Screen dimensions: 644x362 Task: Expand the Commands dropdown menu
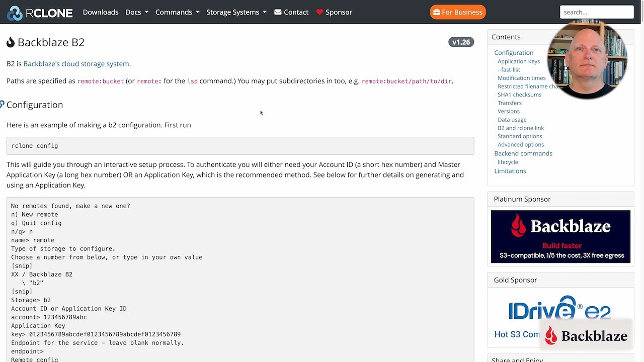coord(177,12)
